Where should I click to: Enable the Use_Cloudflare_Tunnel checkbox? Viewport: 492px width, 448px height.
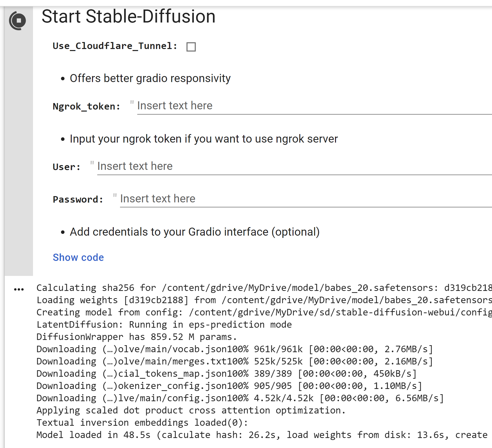coord(191,46)
